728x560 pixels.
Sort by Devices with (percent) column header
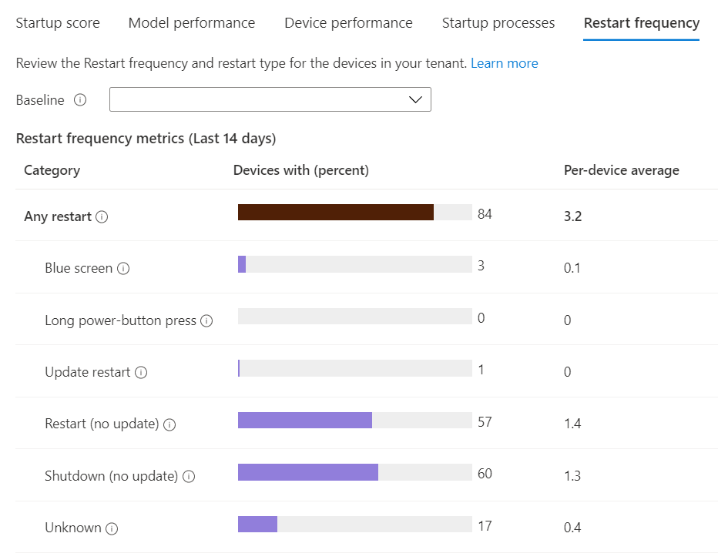(301, 170)
